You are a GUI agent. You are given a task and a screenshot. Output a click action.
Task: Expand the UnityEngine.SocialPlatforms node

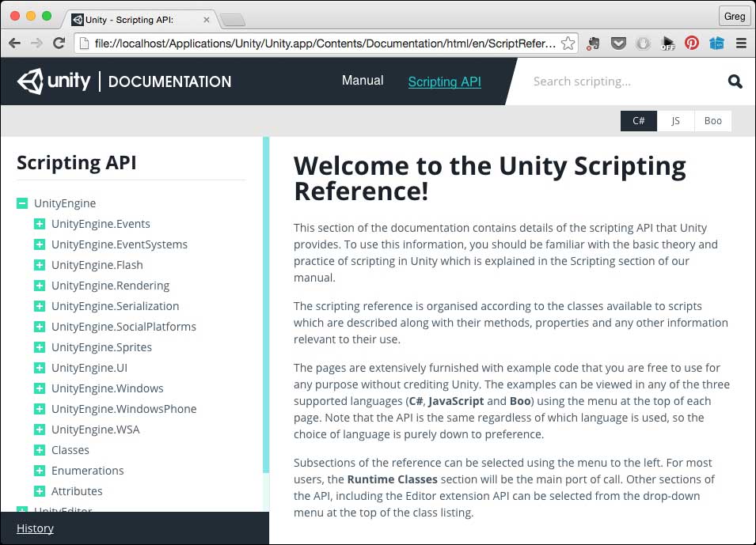tap(40, 327)
